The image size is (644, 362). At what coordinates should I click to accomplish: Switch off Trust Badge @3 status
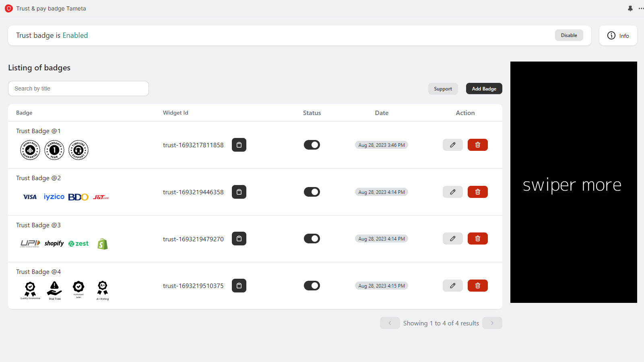312,239
